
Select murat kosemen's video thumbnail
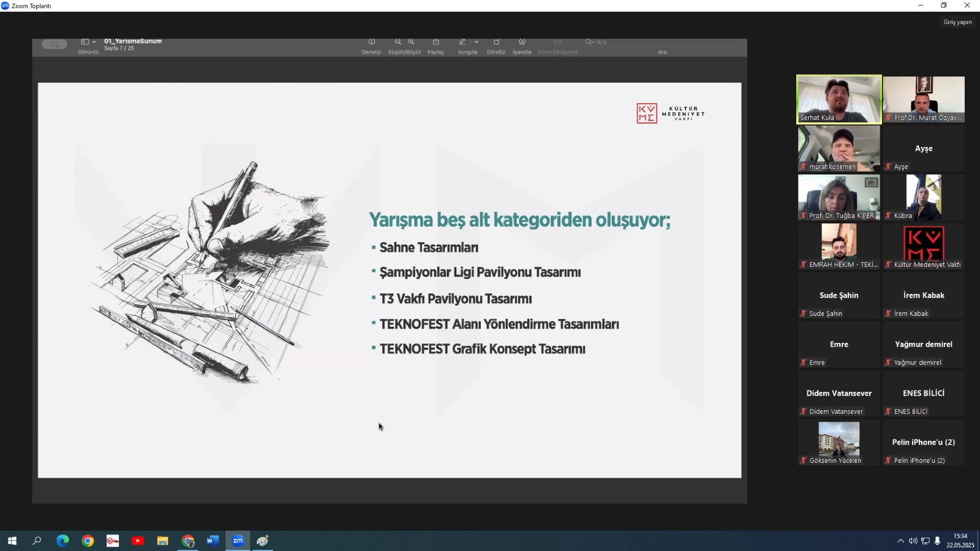839,148
